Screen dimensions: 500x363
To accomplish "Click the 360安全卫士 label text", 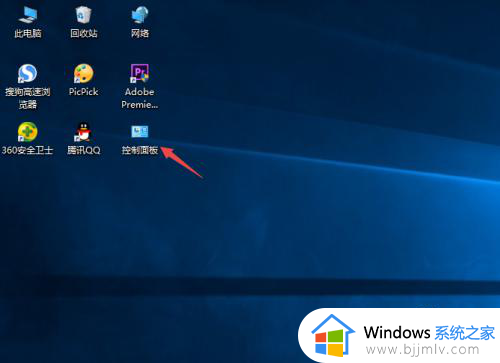I will point(27,150).
